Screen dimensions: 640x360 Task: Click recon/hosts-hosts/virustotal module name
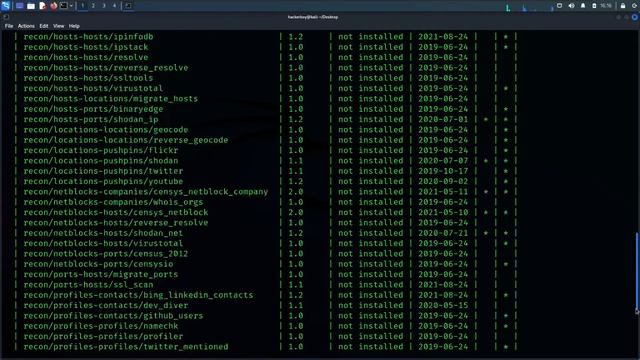[x=93, y=88]
